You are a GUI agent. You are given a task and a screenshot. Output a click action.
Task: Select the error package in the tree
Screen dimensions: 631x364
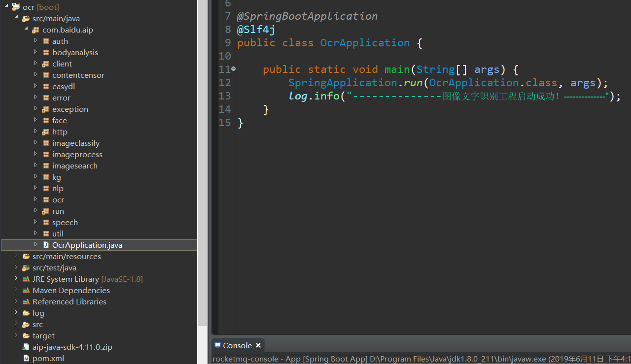(61, 98)
